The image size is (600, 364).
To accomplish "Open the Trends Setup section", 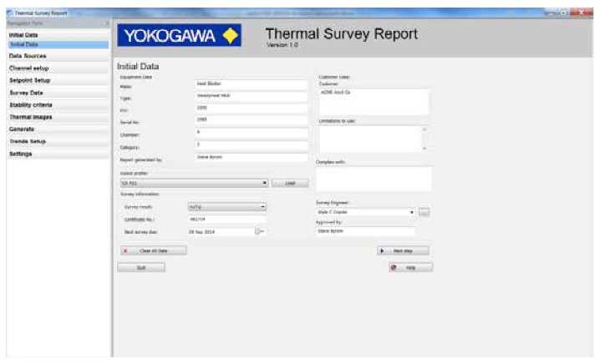I will pyautogui.click(x=58, y=141).
